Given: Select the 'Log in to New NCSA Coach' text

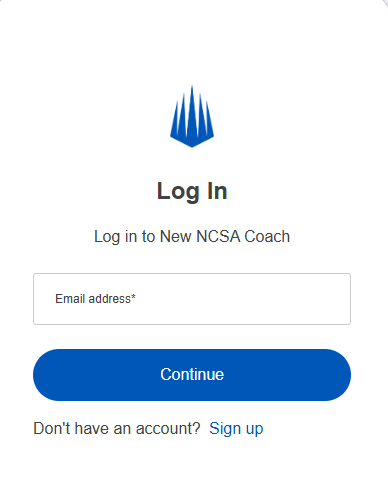Looking at the screenshot, I should (192, 237).
